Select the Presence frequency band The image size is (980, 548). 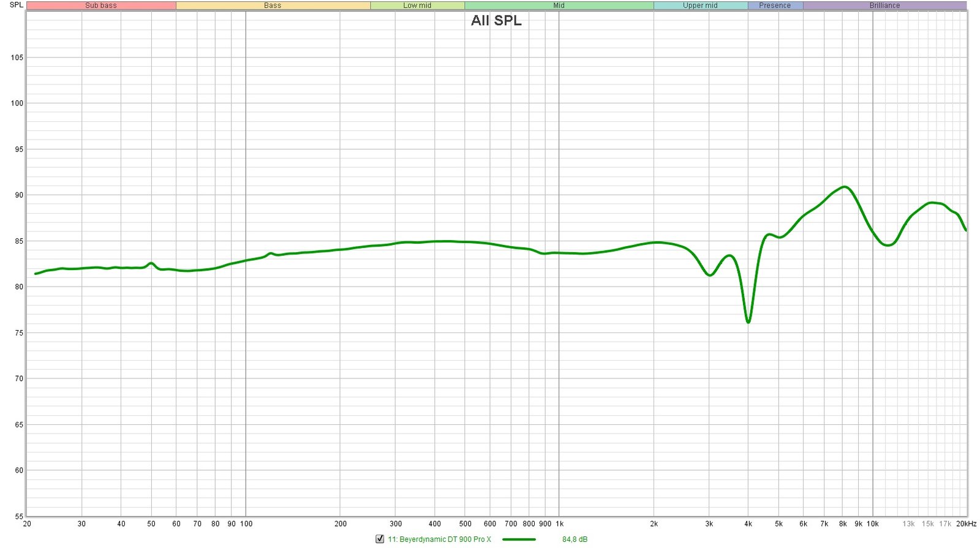pos(775,6)
